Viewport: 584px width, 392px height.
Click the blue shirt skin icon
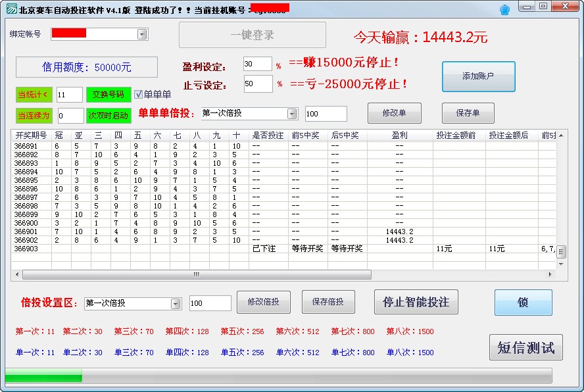504,10
